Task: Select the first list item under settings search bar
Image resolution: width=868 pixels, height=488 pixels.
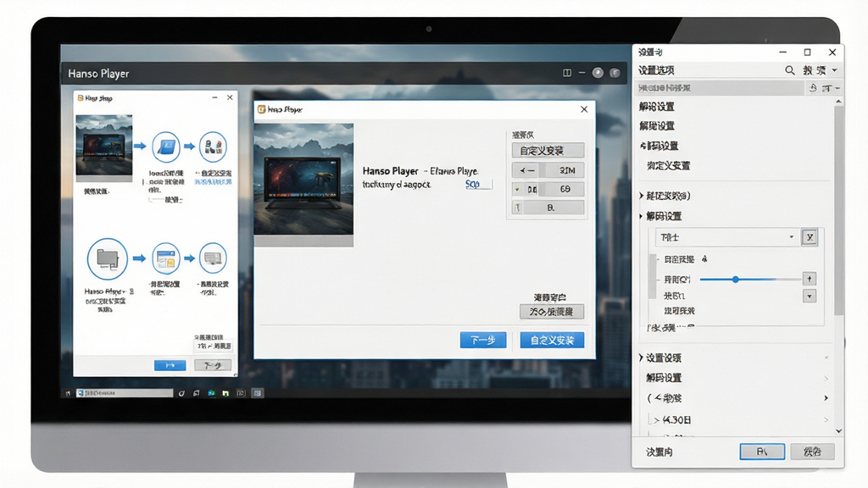Action: 657,106
